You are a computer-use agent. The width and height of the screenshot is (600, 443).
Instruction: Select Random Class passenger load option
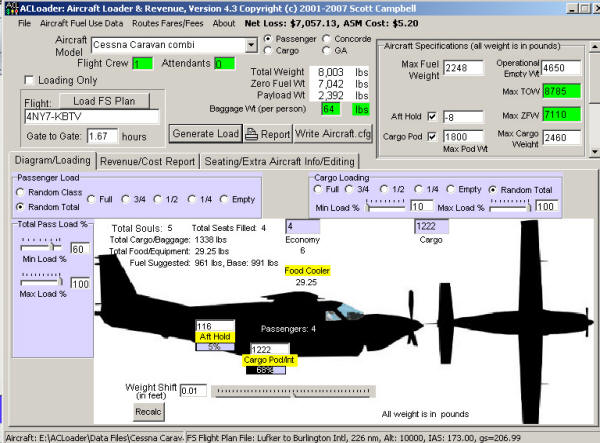pos(22,191)
